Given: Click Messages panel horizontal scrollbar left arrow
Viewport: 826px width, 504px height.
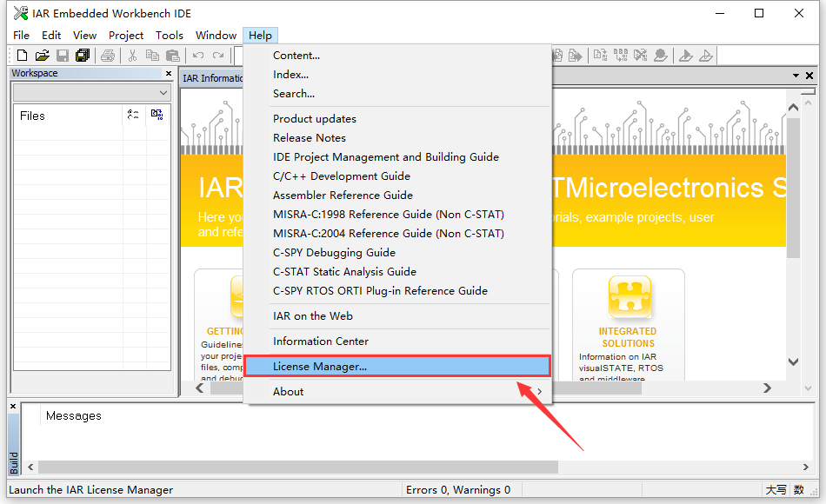Looking at the screenshot, I should tap(30, 468).
